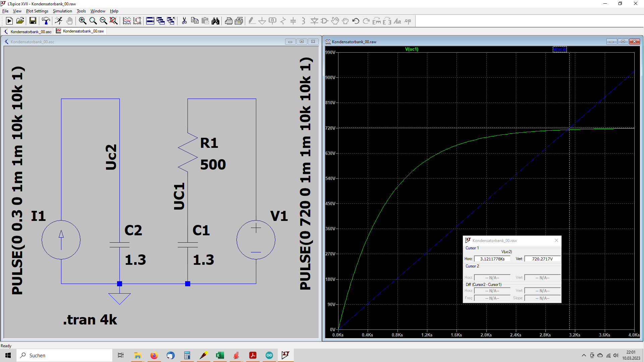Switch to Kondensatorbank_00.asc tab
Image resolution: width=644 pixels, height=362 pixels.
28,32
